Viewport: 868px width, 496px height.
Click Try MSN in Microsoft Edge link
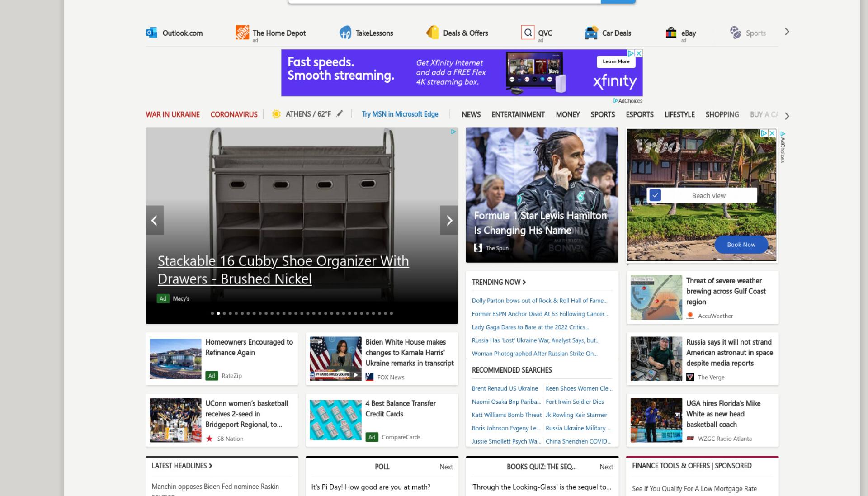[x=400, y=114]
